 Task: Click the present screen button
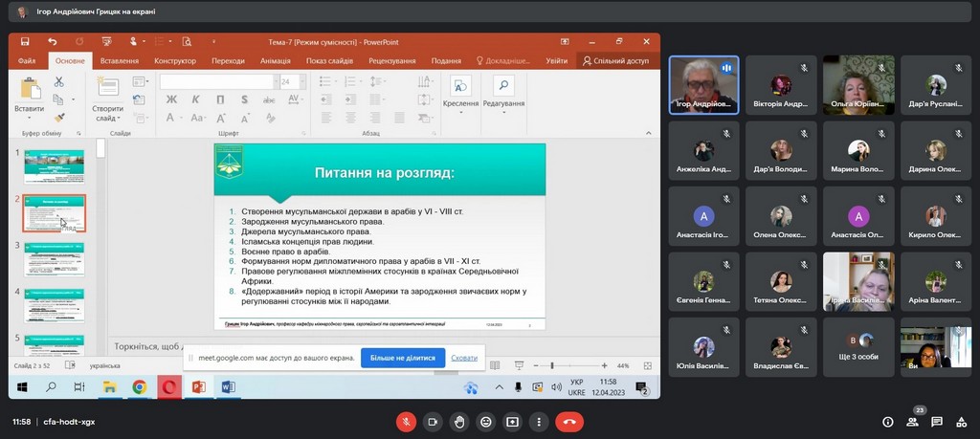[x=513, y=422]
